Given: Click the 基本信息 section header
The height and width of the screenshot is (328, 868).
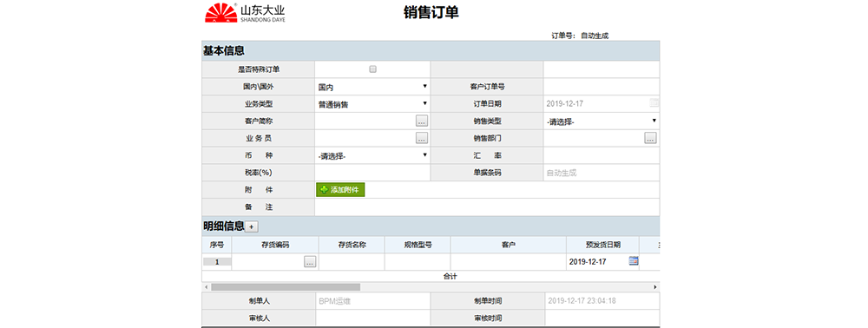Looking at the screenshot, I should click(431, 51).
